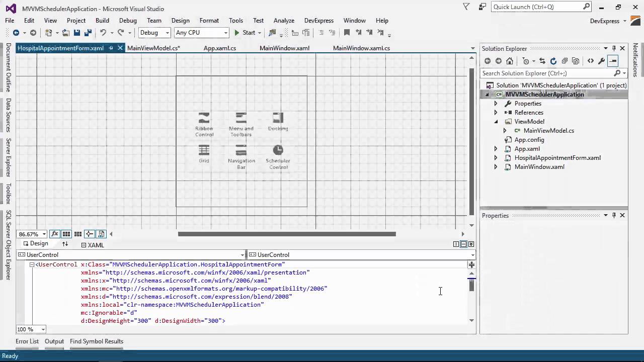Click the View Code icon in Solution Explorer
The height and width of the screenshot is (362, 644).
[x=591, y=61]
